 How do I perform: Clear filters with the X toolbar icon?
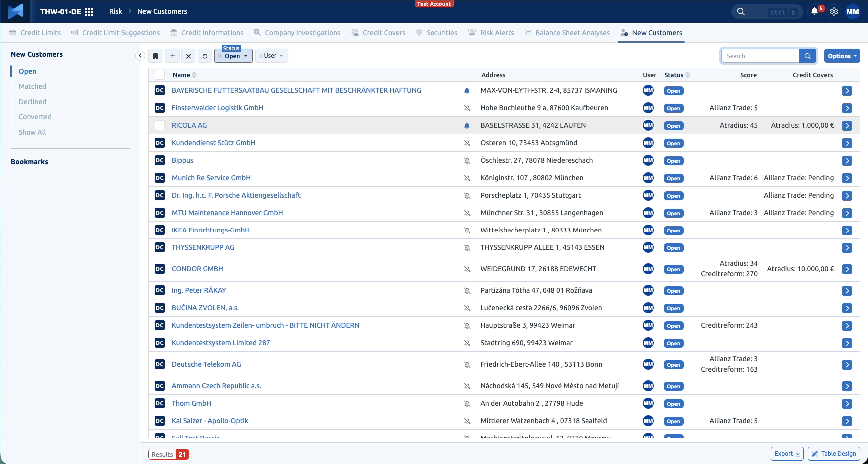click(x=188, y=56)
